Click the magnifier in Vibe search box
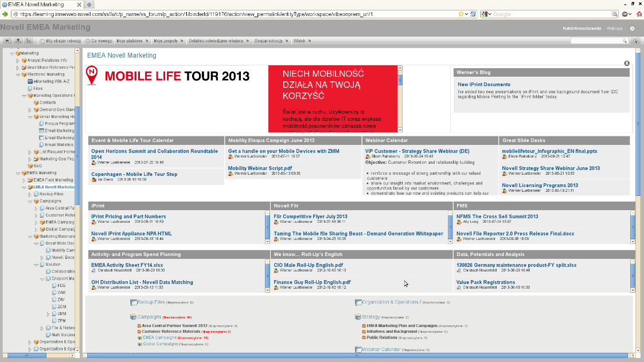644x362 pixels. click(625, 41)
